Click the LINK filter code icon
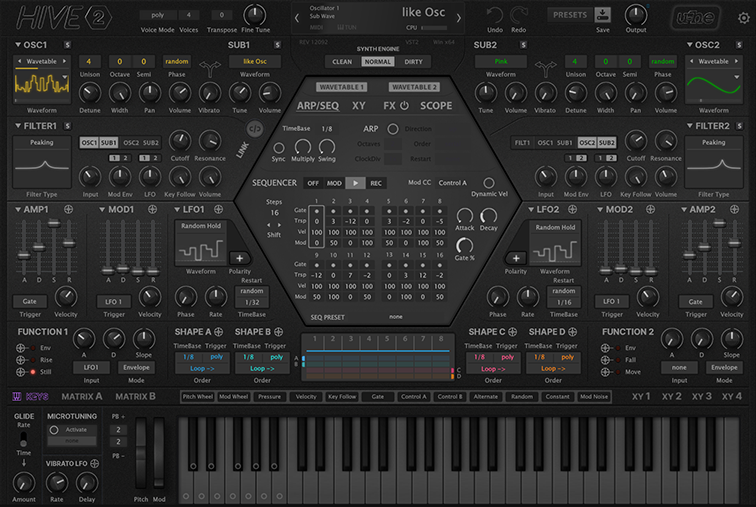Viewport: 756px width, 507px height. (x=255, y=129)
